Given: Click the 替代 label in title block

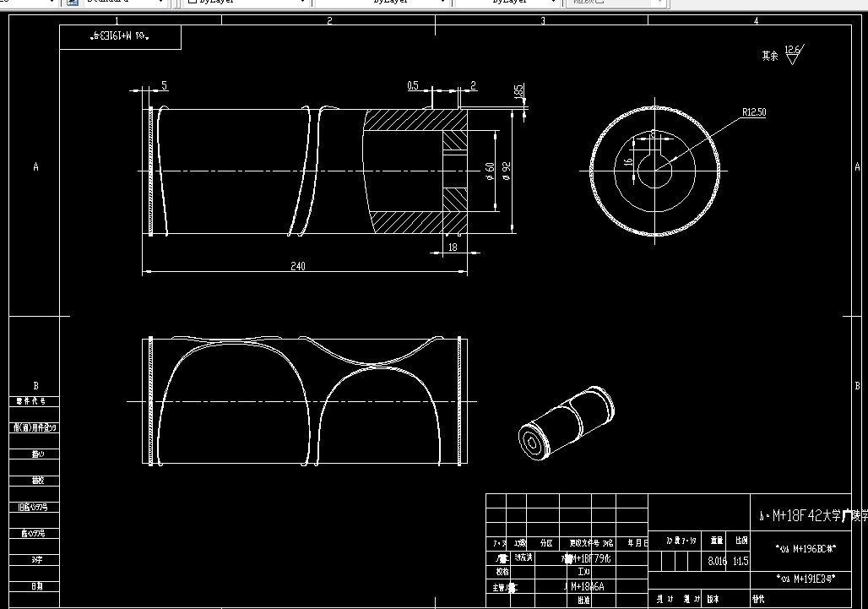Looking at the screenshot, I should 758,599.
